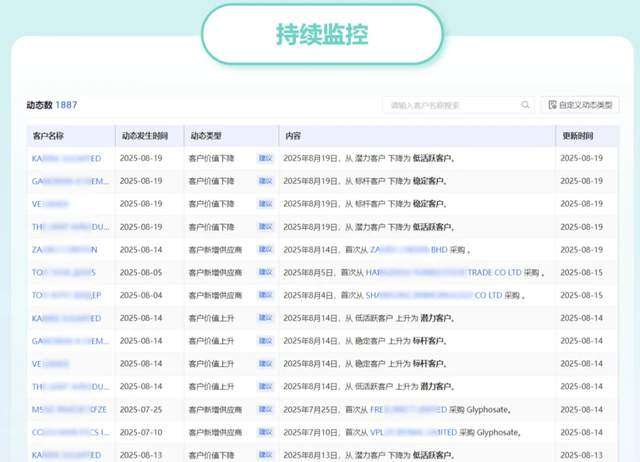640x462 pixels.
Task: Open supplier link ZA…BHD in the content column
Action: [409, 250]
